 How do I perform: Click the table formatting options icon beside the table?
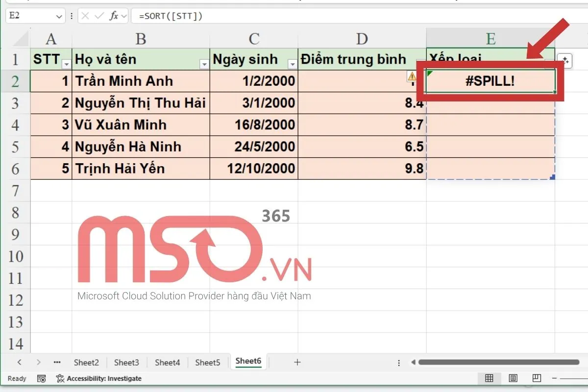(566, 60)
